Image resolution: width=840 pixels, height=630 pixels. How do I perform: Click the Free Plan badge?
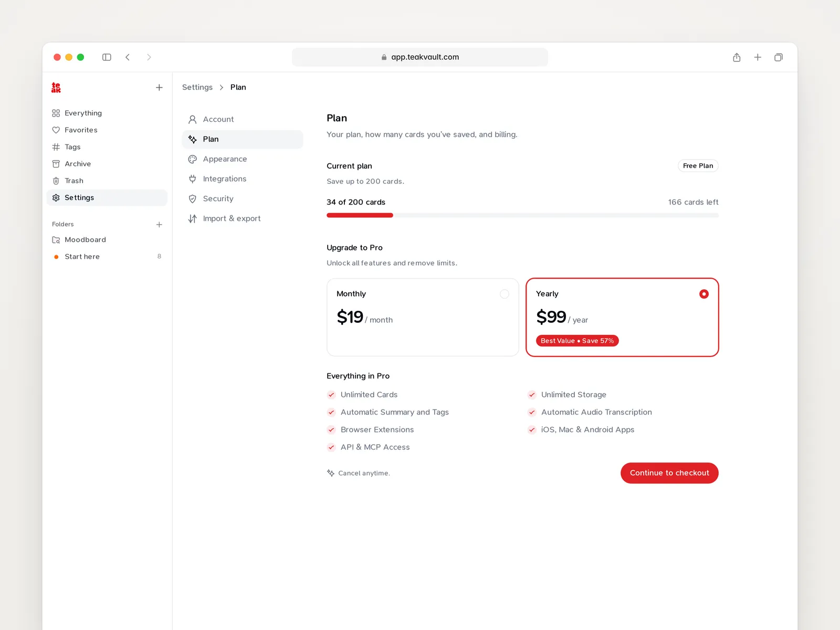[698, 166]
